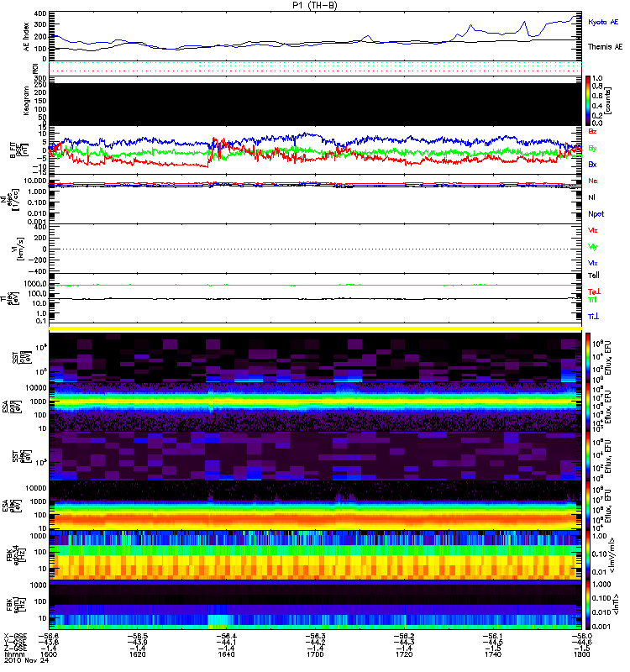The image size is (630, 672).
Task: Click the FBK mV/m color scale bar
Action: pyautogui.click(x=588, y=555)
